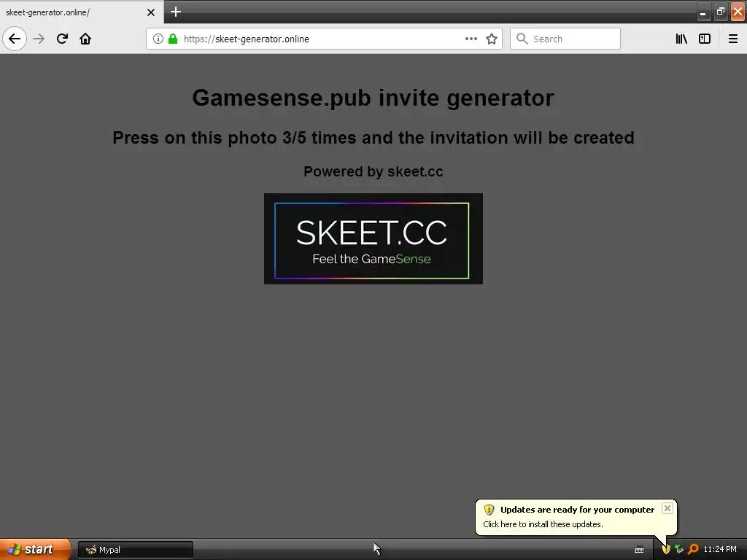747x560 pixels.
Task: Go back with the browser back arrow
Action: point(15,39)
